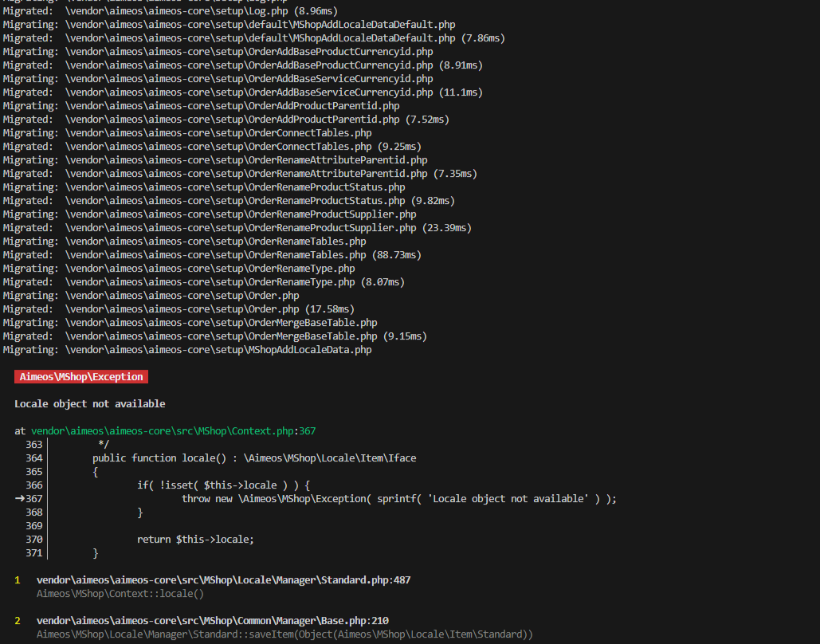Click the Migrating MShopAddLocaleData.php line
820x644 pixels.
coord(187,349)
